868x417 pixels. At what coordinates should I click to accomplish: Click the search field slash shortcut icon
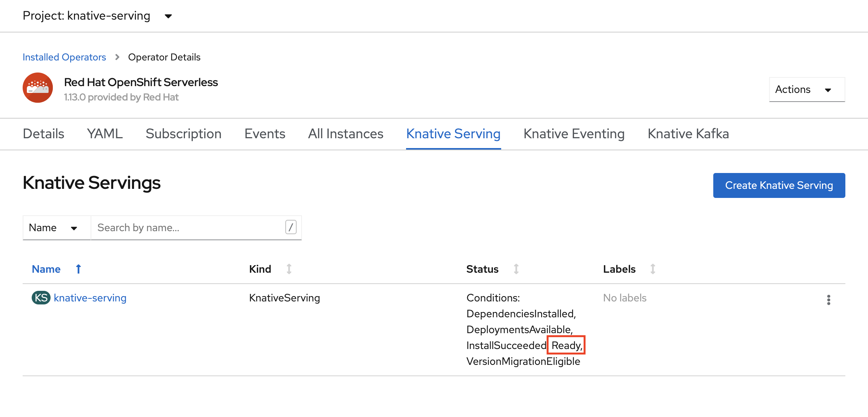[291, 227]
